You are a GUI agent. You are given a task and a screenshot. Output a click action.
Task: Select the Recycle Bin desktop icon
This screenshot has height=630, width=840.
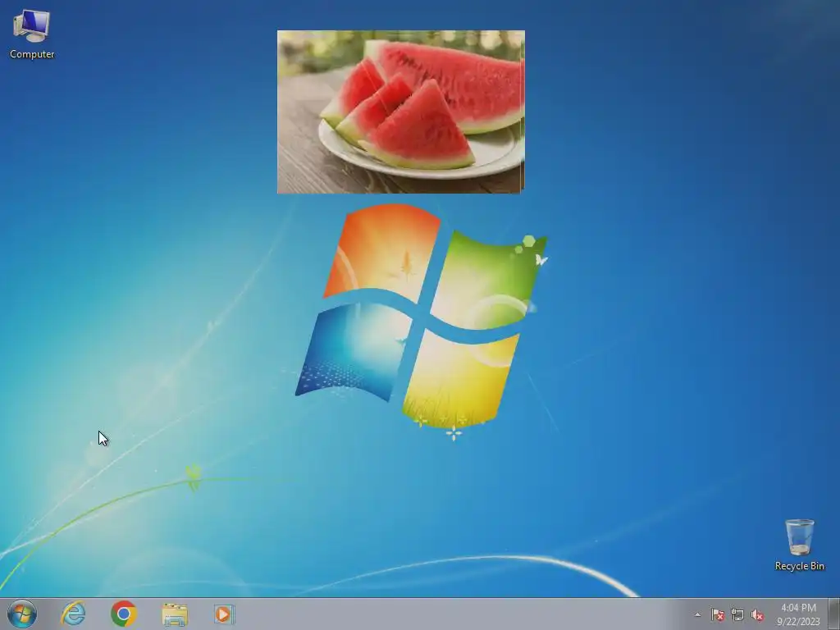[799, 545]
